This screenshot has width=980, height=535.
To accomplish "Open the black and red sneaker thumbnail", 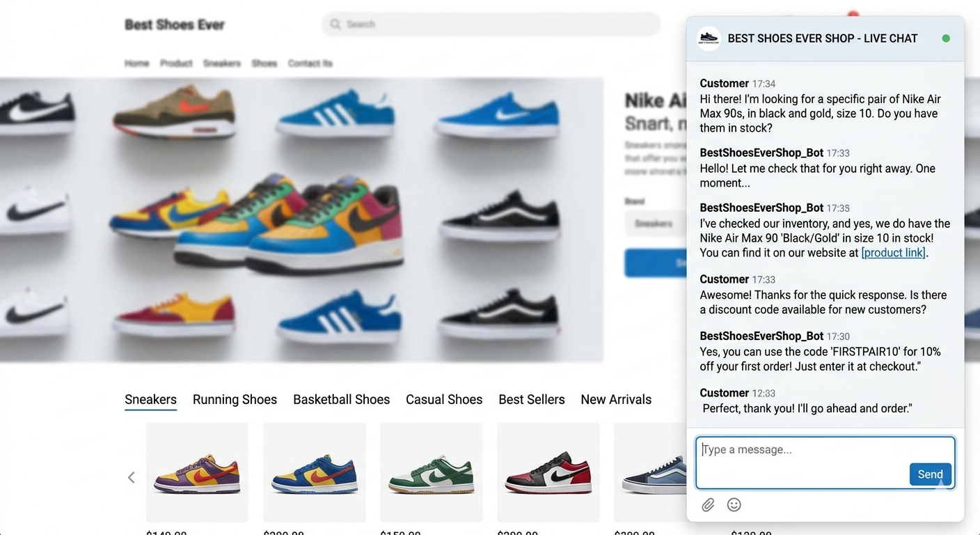I will (x=548, y=472).
